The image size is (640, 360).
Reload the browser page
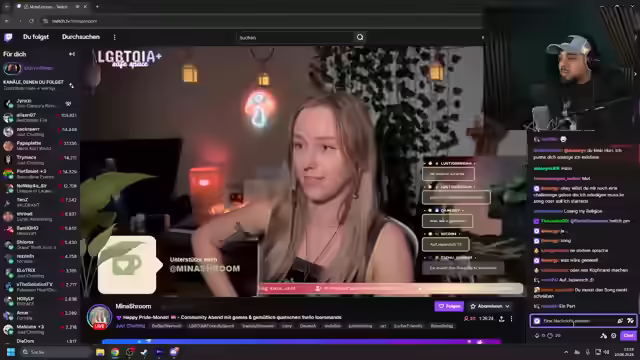coord(32,21)
